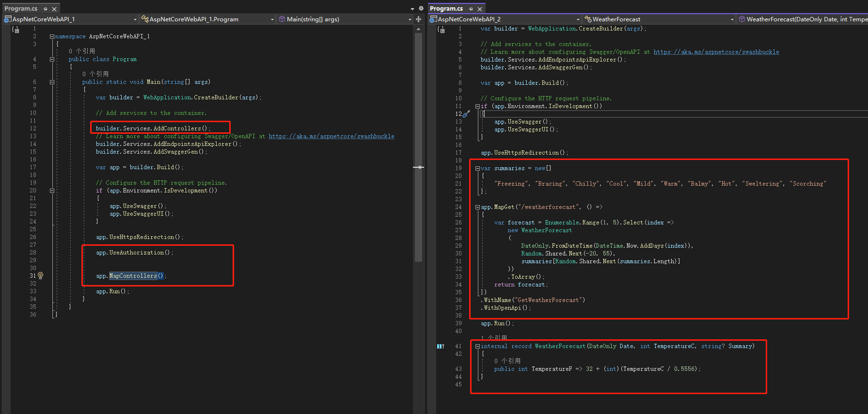Collapse the app.MapGet block in right editor
This screenshot has height=414, width=868.
[477, 207]
